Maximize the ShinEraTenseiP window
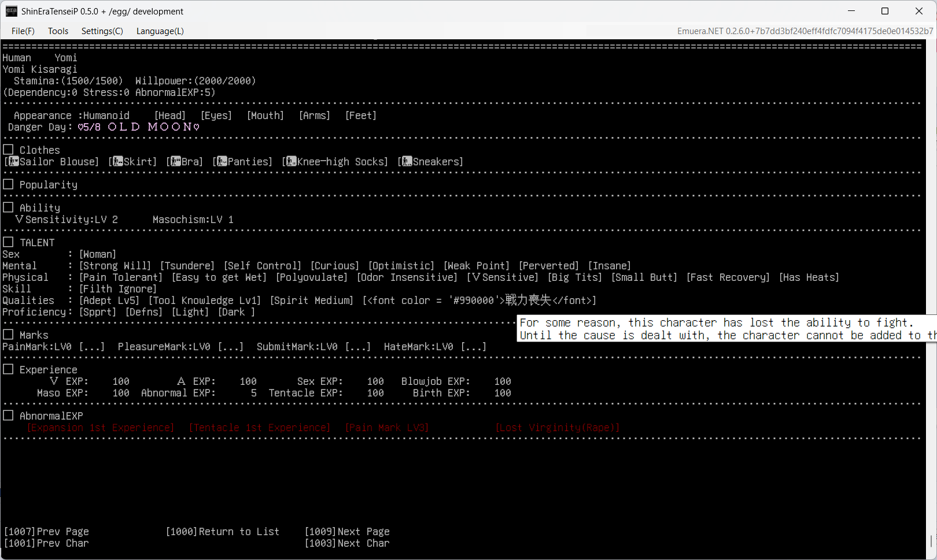The width and height of the screenshot is (937, 560). coord(885,11)
